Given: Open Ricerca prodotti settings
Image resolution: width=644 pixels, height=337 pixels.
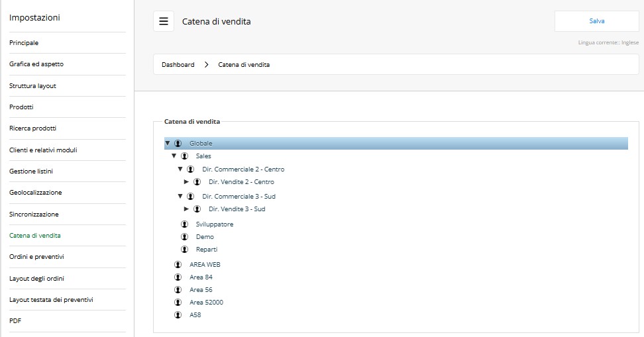Looking at the screenshot, I should [x=33, y=128].
